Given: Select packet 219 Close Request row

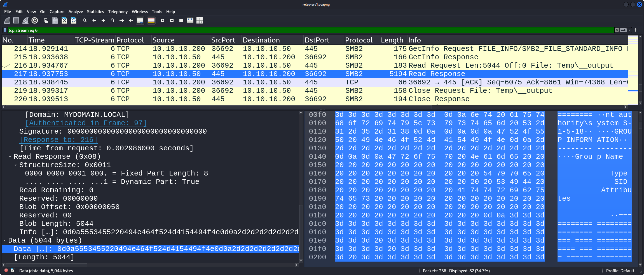Looking at the screenshot, I should (315, 91).
